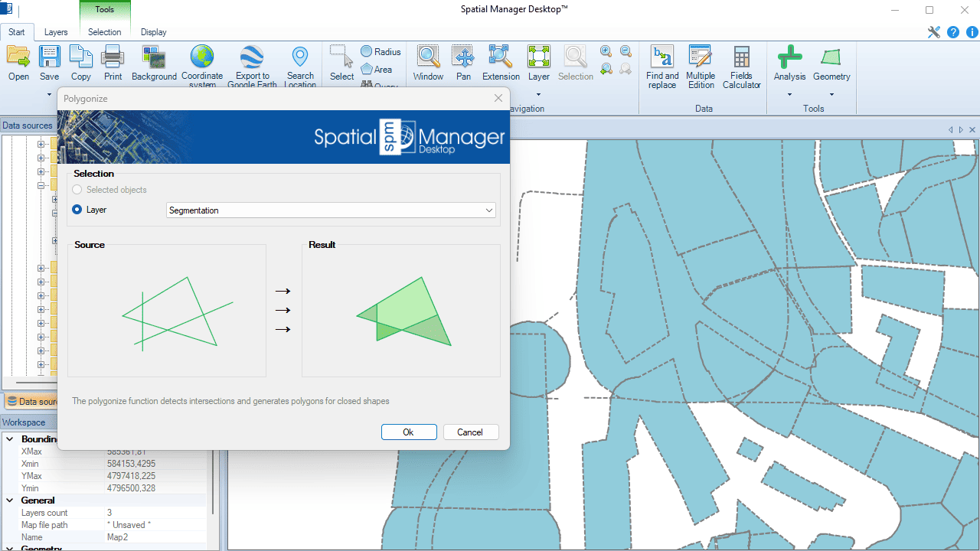Viewport: 980px width, 551px height.
Task: Zoom to Extension
Action: pyautogui.click(x=501, y=63)
